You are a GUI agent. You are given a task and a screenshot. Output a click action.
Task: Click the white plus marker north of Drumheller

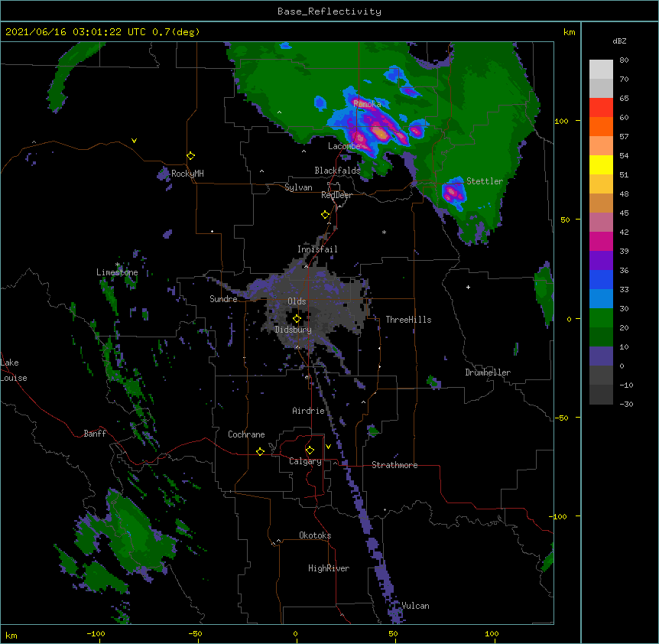[x=468, y=287]
